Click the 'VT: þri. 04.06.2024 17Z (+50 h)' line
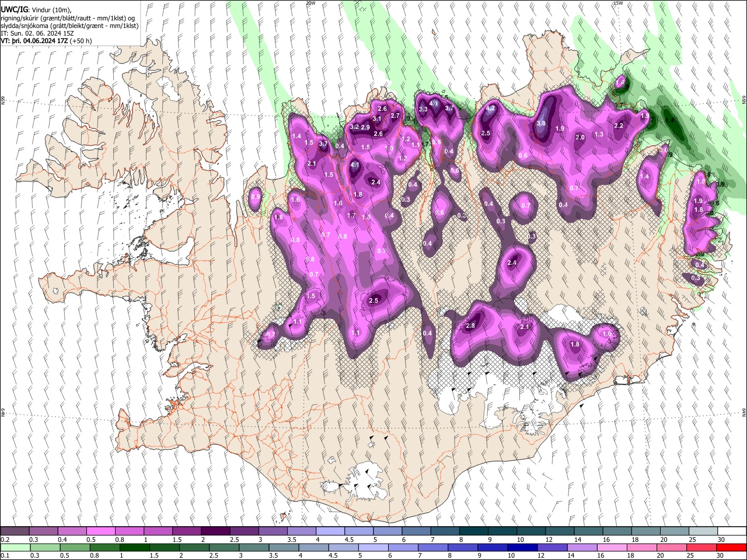 [46, 41]
